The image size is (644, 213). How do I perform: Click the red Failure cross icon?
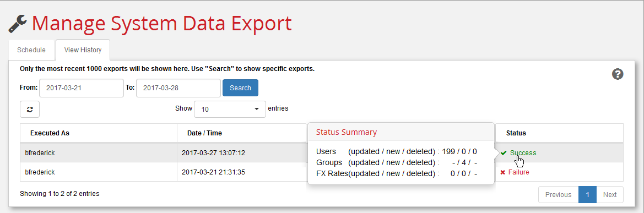click(x=503, y=172)
